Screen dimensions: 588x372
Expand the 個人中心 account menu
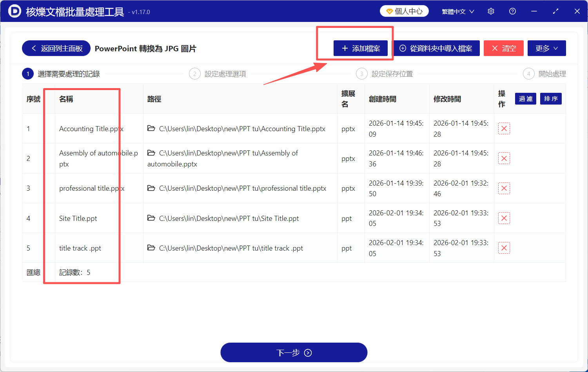404,11
